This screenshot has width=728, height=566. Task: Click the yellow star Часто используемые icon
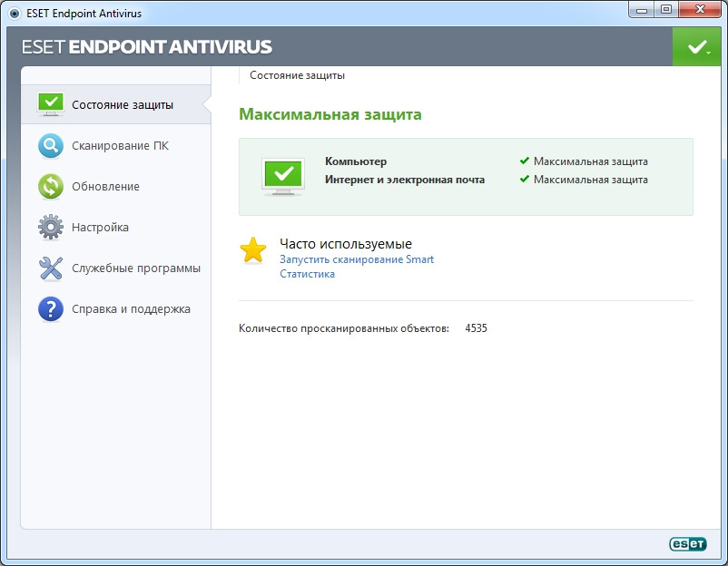pyautogui.click(x=253, y=250)
